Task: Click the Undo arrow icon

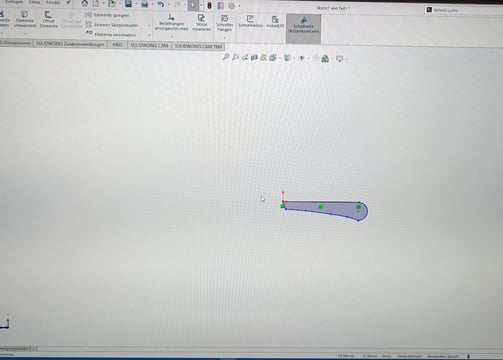Action: click(161, 4)
